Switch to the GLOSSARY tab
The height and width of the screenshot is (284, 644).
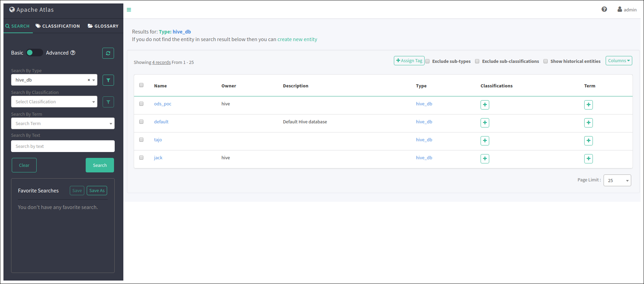pos(103,26)
